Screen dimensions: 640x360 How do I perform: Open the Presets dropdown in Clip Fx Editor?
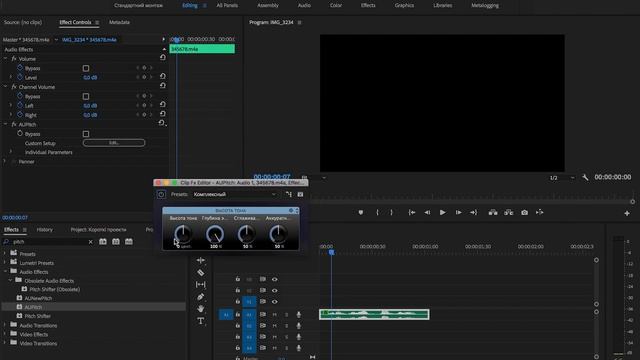tap(235, 194)
